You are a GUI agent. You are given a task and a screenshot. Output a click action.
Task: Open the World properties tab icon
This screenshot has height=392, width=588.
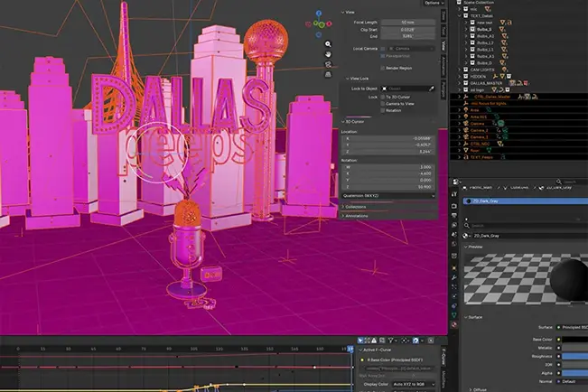[x=454, y=244]
